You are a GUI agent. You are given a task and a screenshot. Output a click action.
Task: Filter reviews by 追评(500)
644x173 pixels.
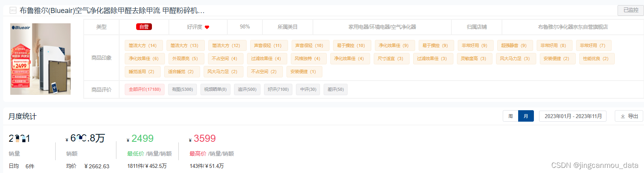tap(247, 89)
